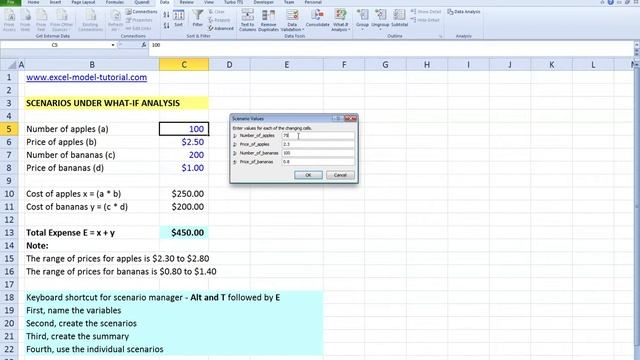The image size is (640, 360).
Task: Open the Sort dialog icon
Action: click(179, 19)
